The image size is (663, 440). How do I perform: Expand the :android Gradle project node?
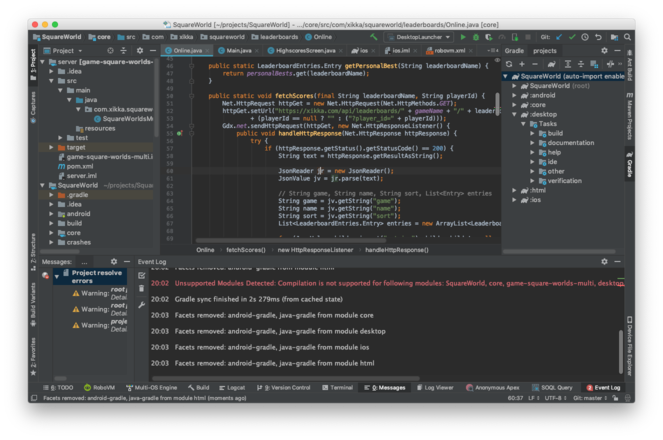click(514, 96)
